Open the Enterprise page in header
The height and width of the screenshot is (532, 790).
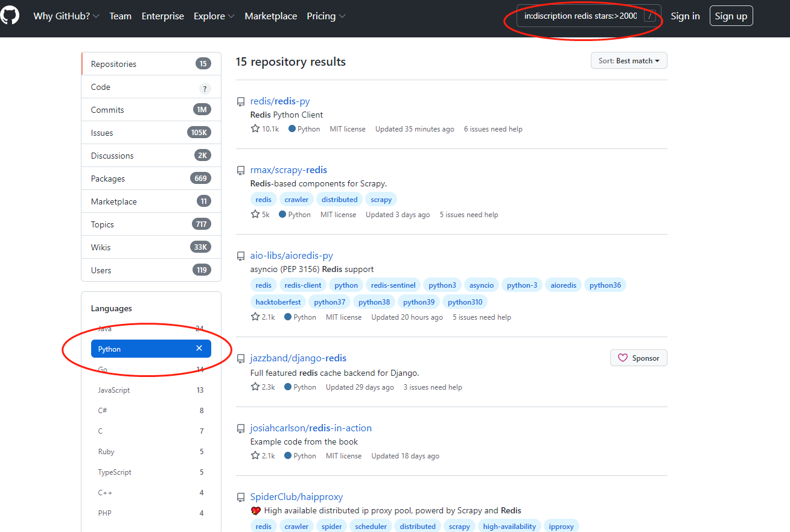point(163,16)
